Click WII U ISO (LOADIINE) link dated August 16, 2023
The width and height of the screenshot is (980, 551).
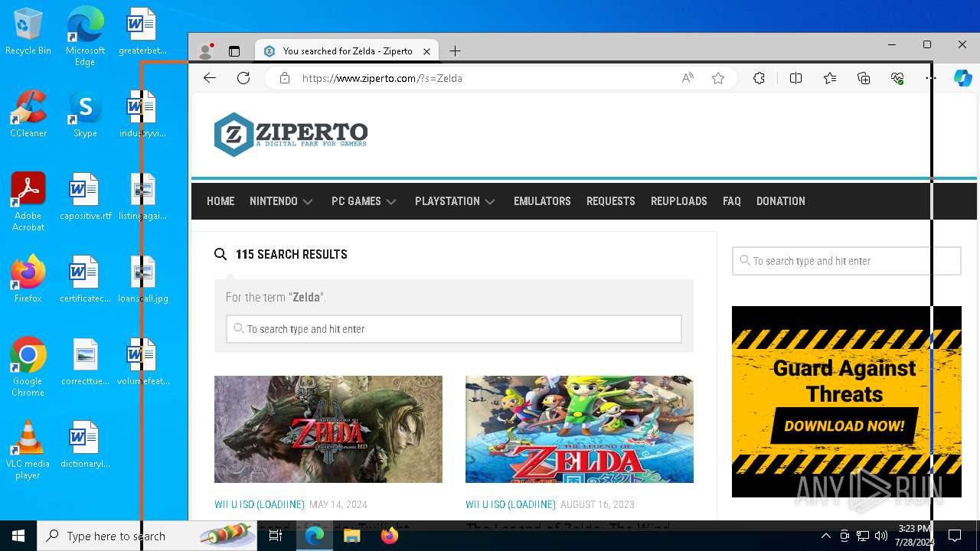click(511, 504)
